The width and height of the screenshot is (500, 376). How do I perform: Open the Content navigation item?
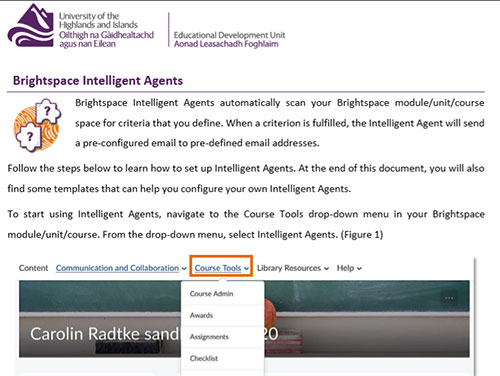(33, 268)
